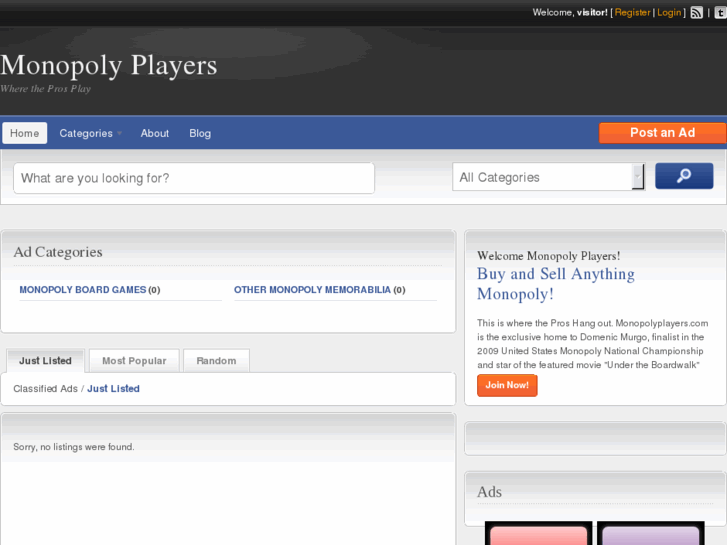Expand the Categories menu arrow
The image size is (727, 545).
coord(119,133)
